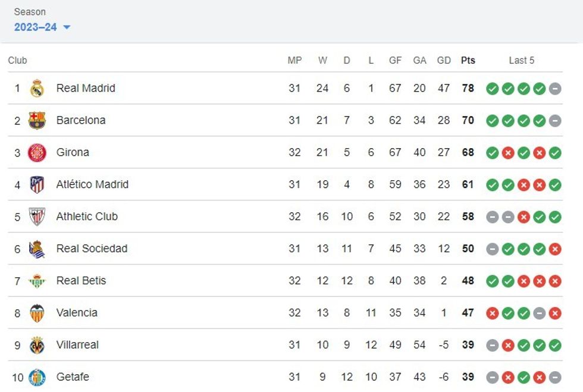The height and width of the screenshot is (392, 583).
Task: Click the Club column header
Action: point(17,60)
